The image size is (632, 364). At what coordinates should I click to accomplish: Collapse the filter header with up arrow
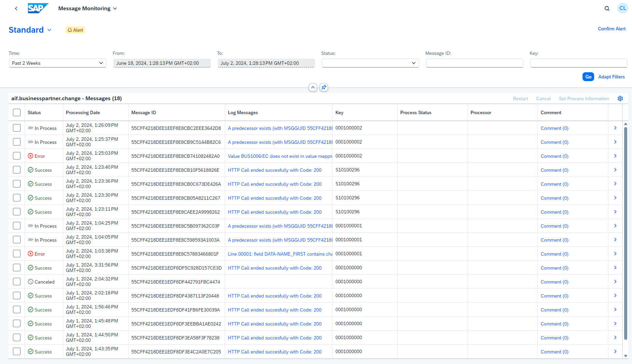coord(313,87)
